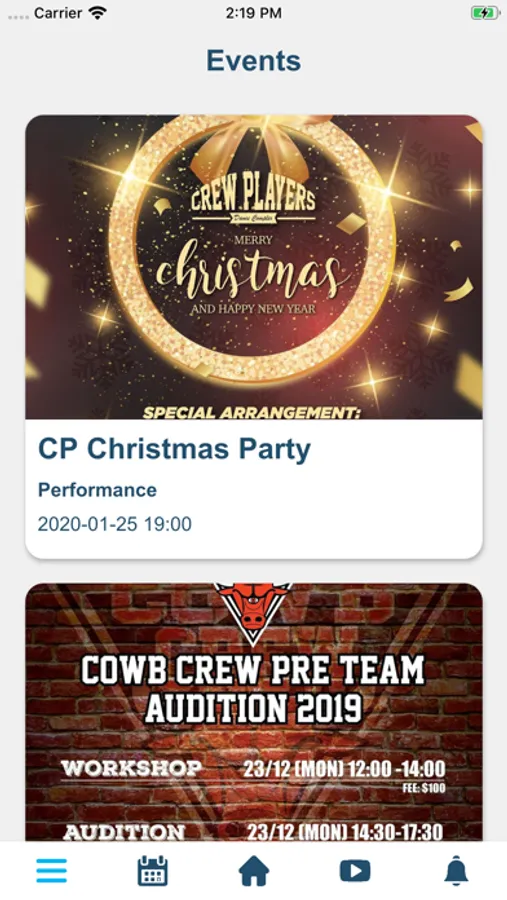Screen dimensions: 507x900
Task: Open the video player tab icon
Action: tap(355, 871)
